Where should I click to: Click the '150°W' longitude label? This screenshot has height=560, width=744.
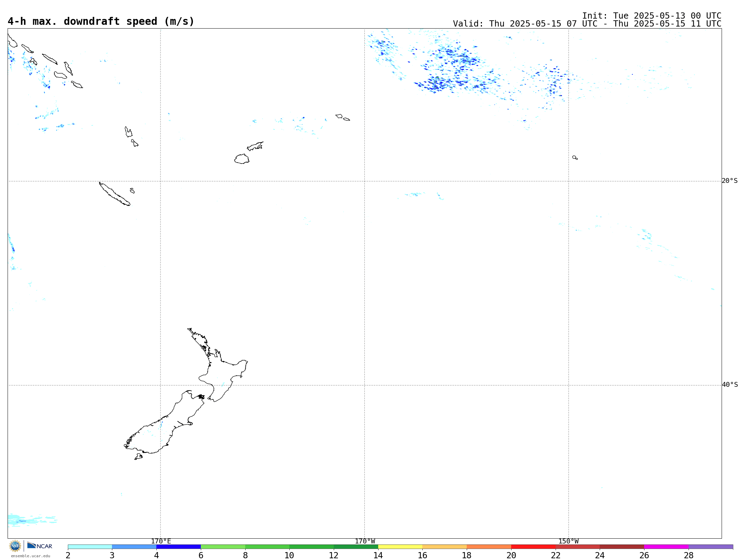[568, 541]
